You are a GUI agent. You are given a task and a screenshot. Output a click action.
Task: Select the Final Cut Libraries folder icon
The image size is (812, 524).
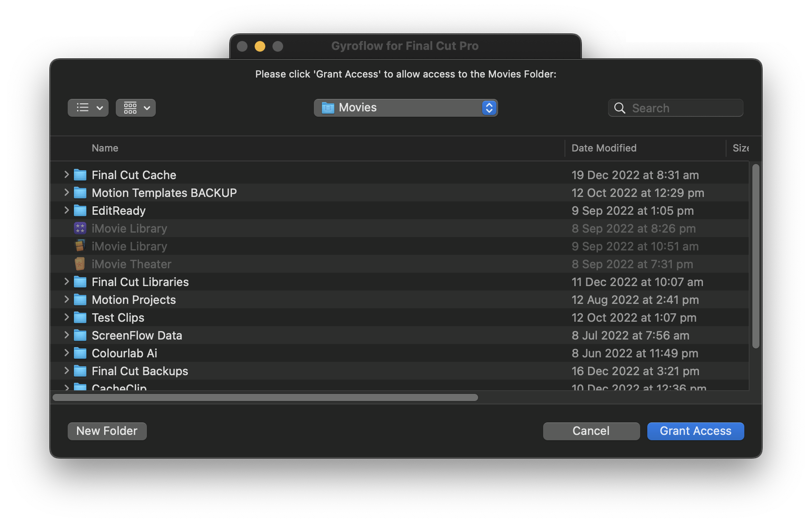[x=80, y=282]
